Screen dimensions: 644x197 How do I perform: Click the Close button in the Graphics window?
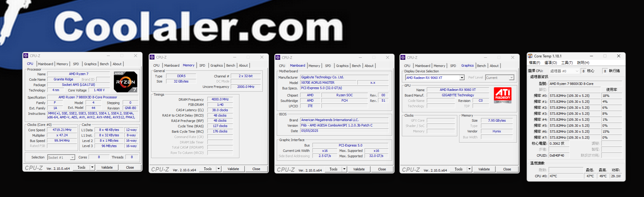coord(507,169)
